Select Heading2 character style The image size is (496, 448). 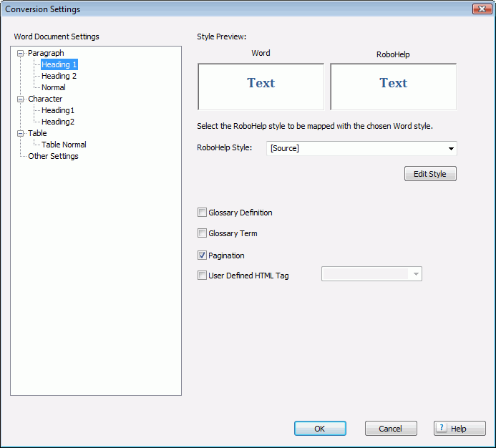(58, 122)
